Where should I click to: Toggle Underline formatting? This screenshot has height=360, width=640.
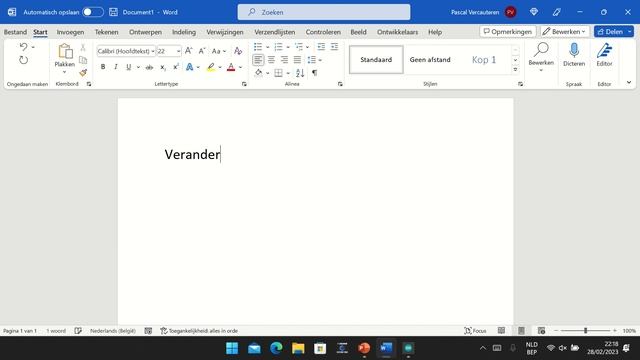(129, 67)
